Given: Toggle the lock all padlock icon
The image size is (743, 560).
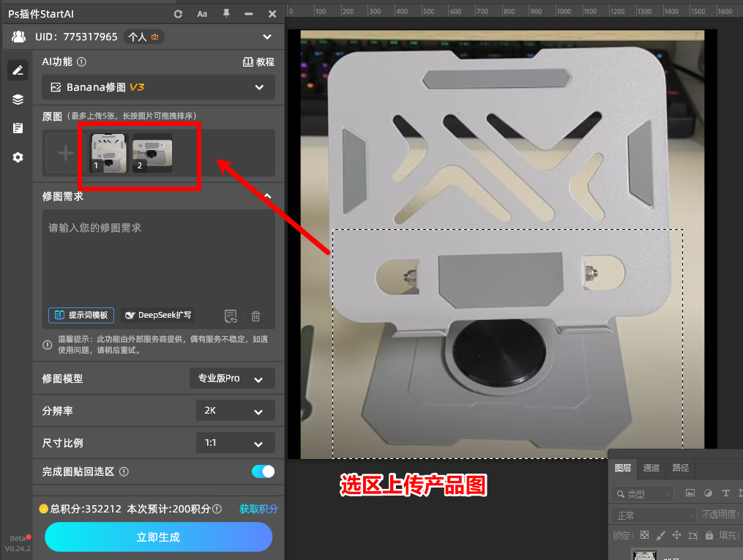Looking at the screenshot, I should point(709,535).
